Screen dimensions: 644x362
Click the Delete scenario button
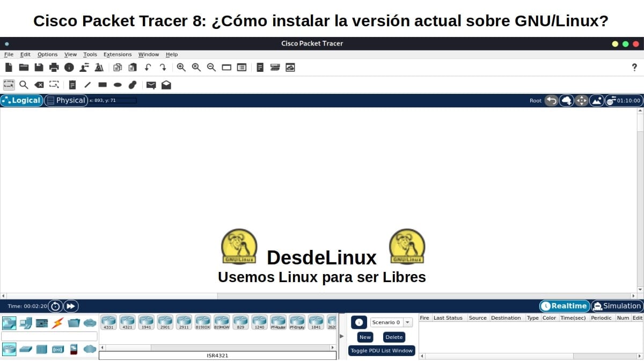tap(394, 337)
